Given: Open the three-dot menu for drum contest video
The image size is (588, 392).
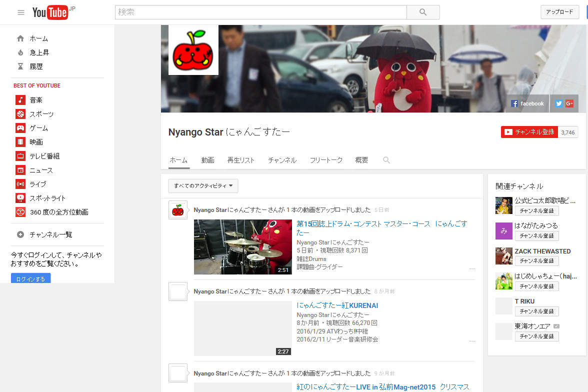Looking at the screenshot, I should 472,268.
